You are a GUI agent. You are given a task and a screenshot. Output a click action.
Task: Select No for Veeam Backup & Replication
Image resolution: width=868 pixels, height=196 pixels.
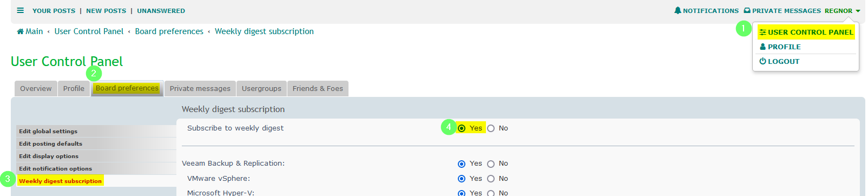[x=491, y=164]
